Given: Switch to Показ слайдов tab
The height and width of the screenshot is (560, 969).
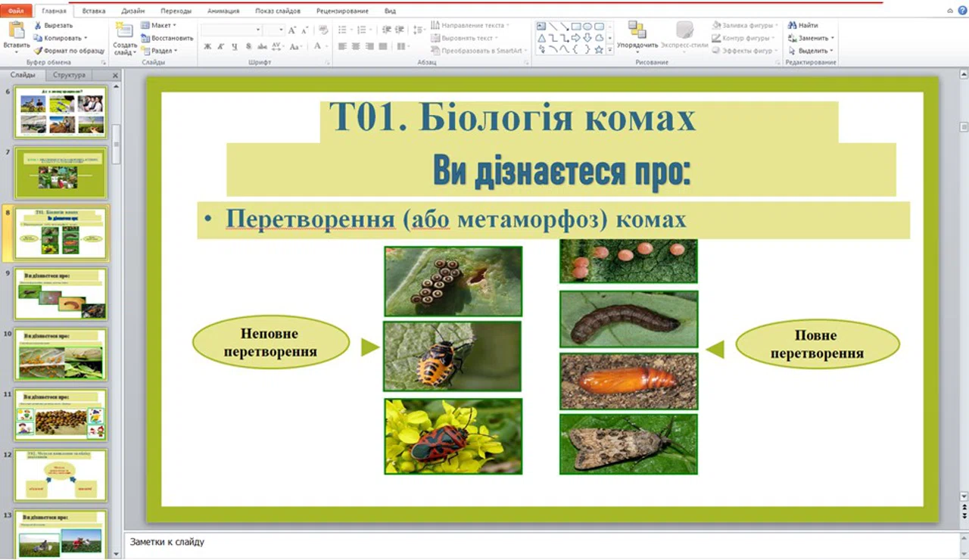Looking at the screenshot, I should [278, 11].
